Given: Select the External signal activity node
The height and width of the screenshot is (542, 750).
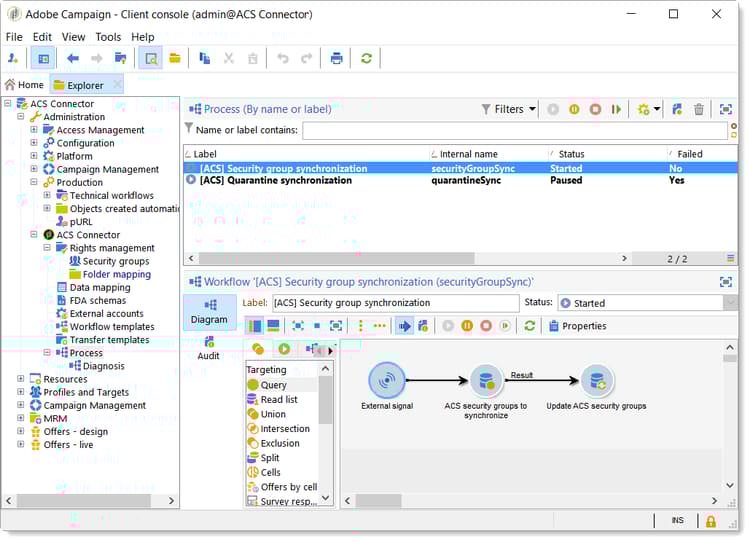Looking at the screenshot, I should 387,380.
